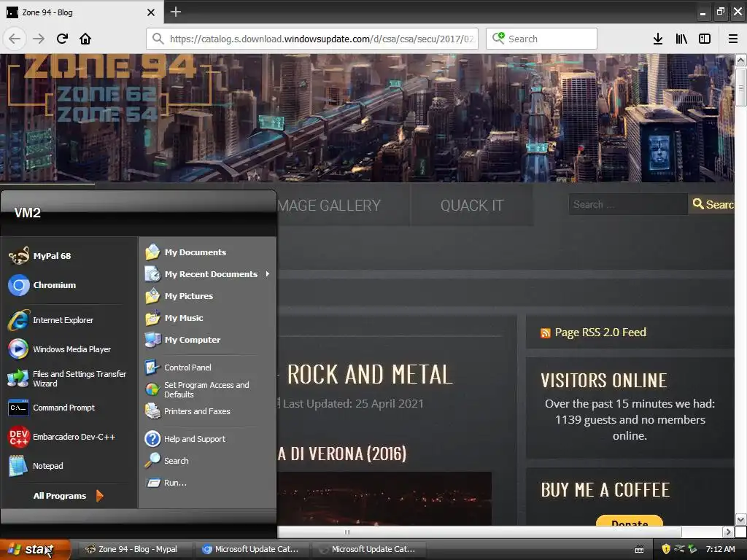747x560 pixels.
Task: Open browser hamburger menu
Action: point(733,39)
